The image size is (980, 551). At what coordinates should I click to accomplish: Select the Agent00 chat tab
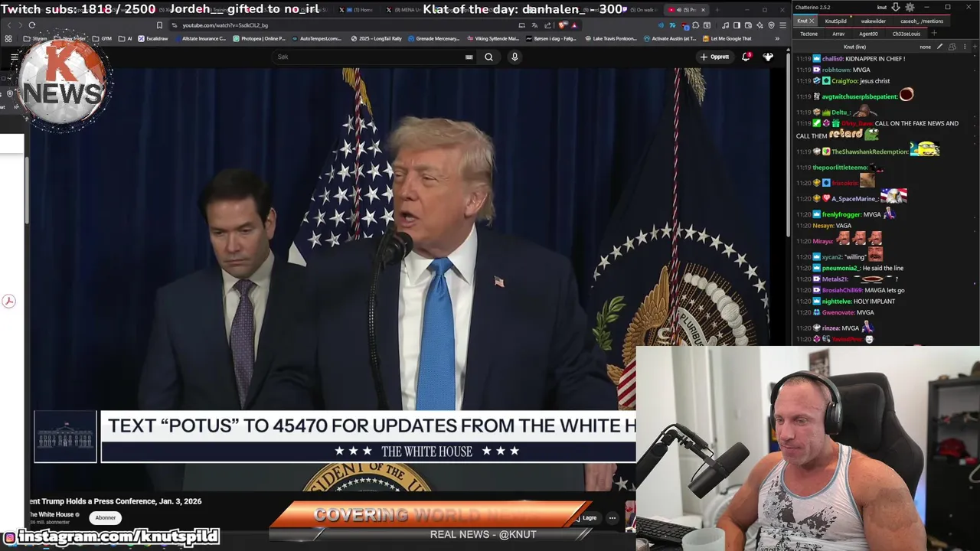pyautogui.click(x=868, y=34)
